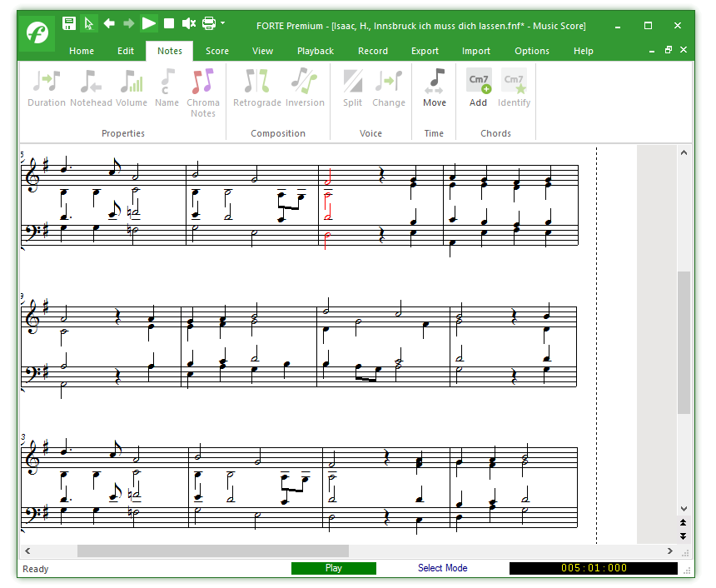Screen dimensions: 716x588
Task: Open the Import tab
Action: (x=476, y=51)
